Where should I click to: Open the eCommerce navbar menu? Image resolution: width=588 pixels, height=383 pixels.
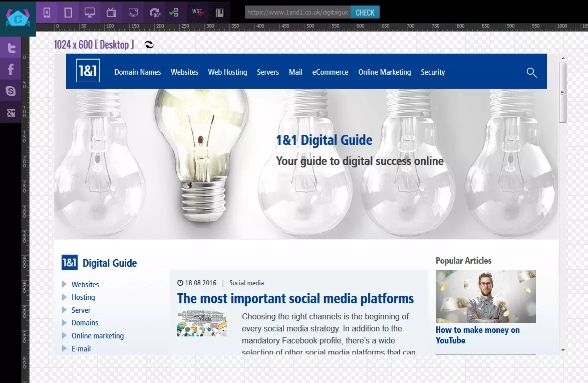tap(331, 72)
